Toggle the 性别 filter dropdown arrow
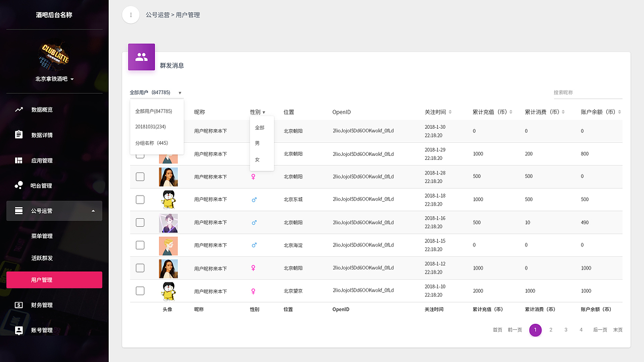The height and width of the screenshot is (362, 644). 264,113
